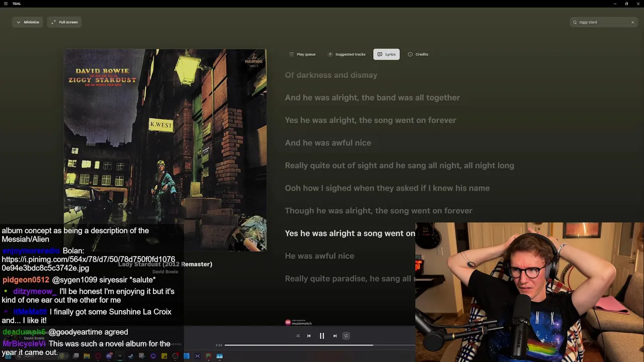644x362 pixels.
Task: Jump to lyric "He was awful nice"
Action: pos(319,256)
